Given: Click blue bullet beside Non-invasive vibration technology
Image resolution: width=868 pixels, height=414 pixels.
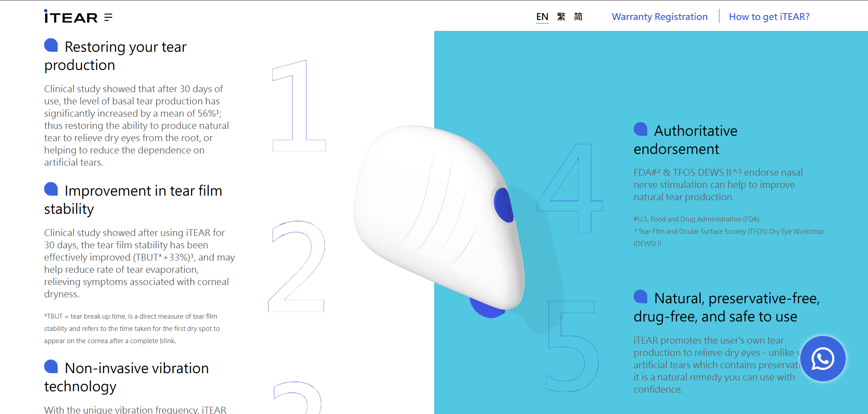Looking at the screenshot, I should (x=51, y=366).
